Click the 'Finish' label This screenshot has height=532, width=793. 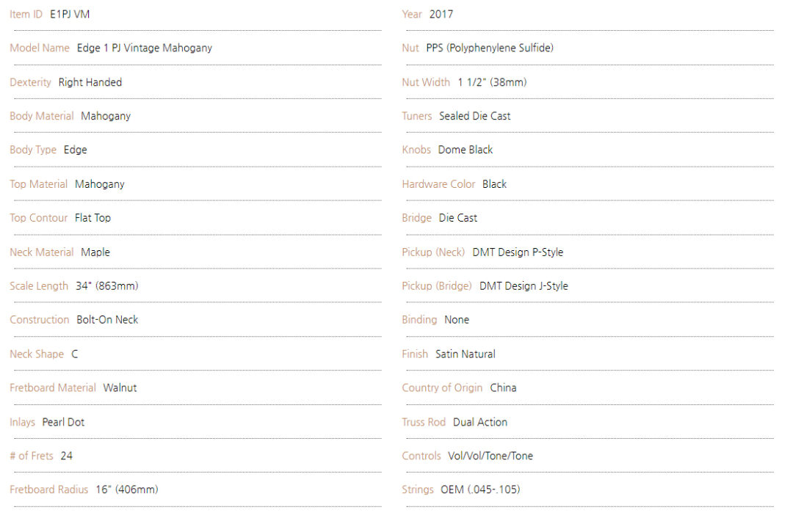pos(415,354)
